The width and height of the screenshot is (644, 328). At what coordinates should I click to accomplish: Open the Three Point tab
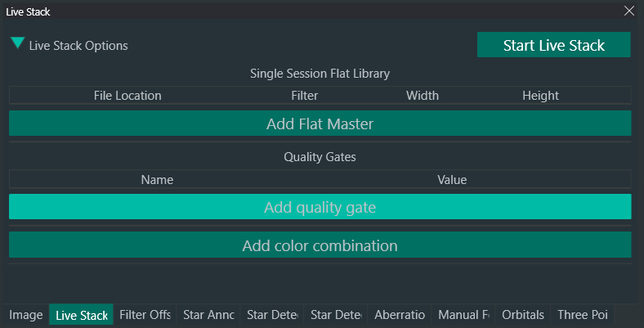tap(583, 315)
